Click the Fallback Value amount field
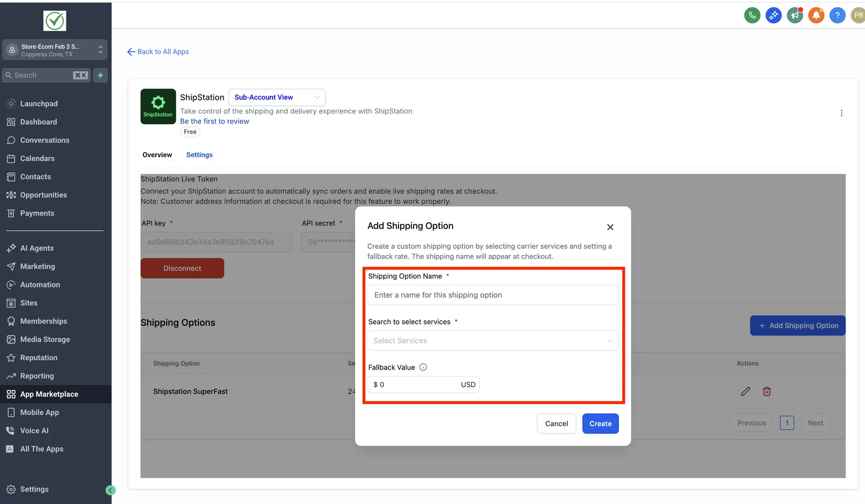The height and width of the screenshot is (504, 865). click(423, 385)
